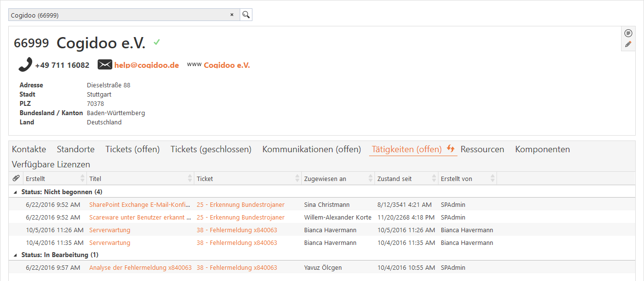The height and width of the screenshot is (281, 644).
Task: Open the Tickets (offen) tab
Action: coord(132,149)
